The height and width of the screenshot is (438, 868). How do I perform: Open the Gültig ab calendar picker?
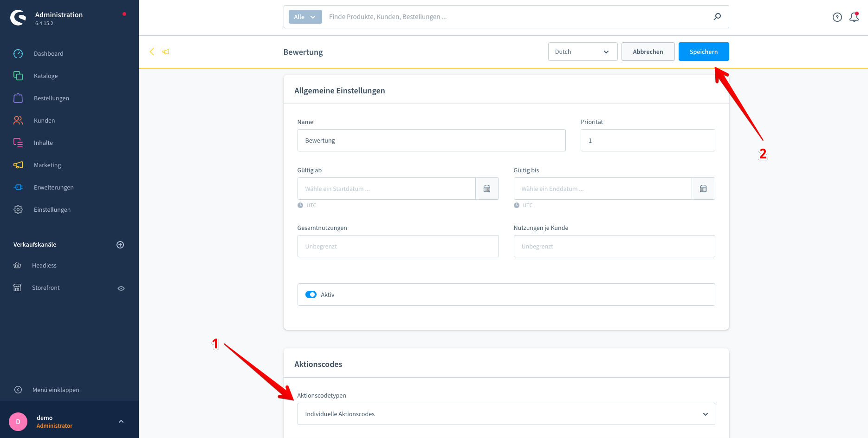487,189
